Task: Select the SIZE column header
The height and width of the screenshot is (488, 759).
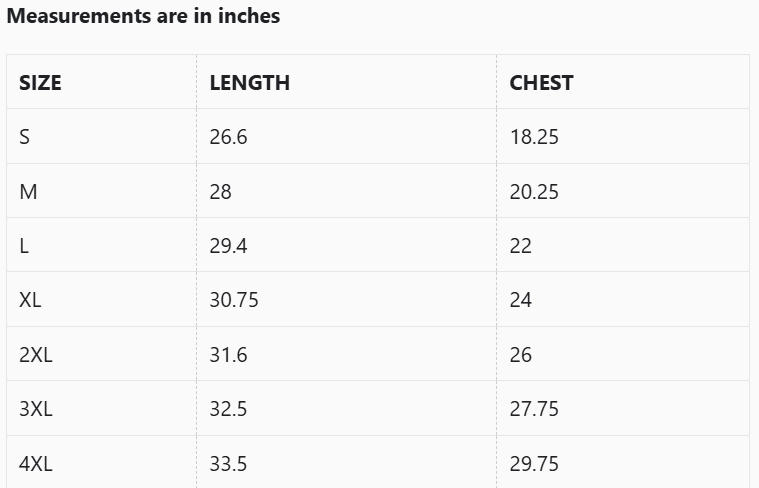Action: point(41,83)
